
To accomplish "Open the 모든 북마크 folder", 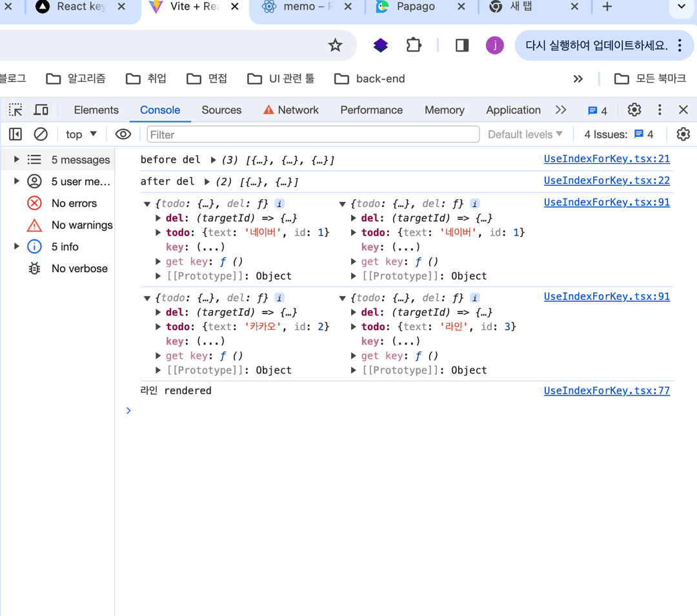I will point(650,79).
